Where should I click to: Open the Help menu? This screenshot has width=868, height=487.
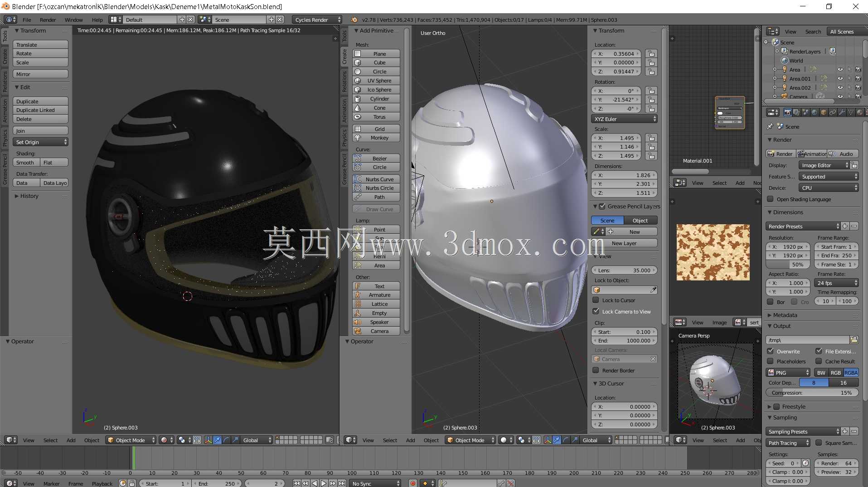point(97,19)
